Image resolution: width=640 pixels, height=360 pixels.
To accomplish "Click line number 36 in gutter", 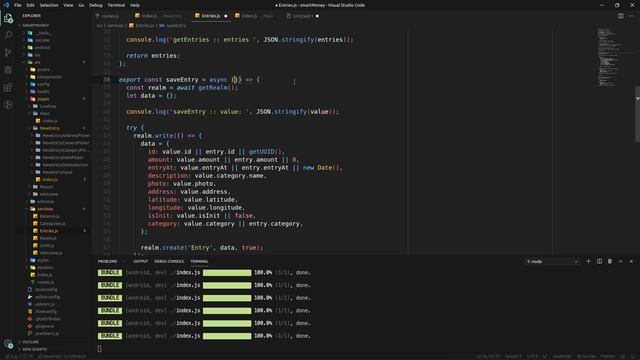I will coord(107,80).
